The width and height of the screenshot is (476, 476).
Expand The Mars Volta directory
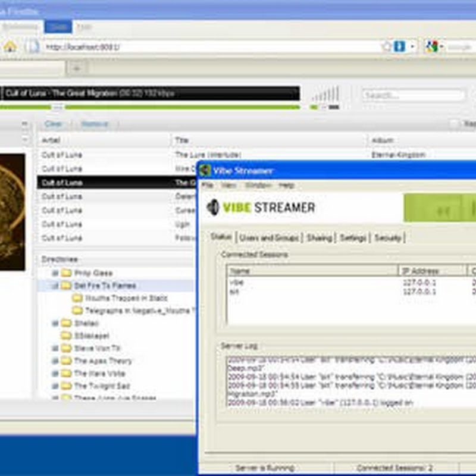55,373
